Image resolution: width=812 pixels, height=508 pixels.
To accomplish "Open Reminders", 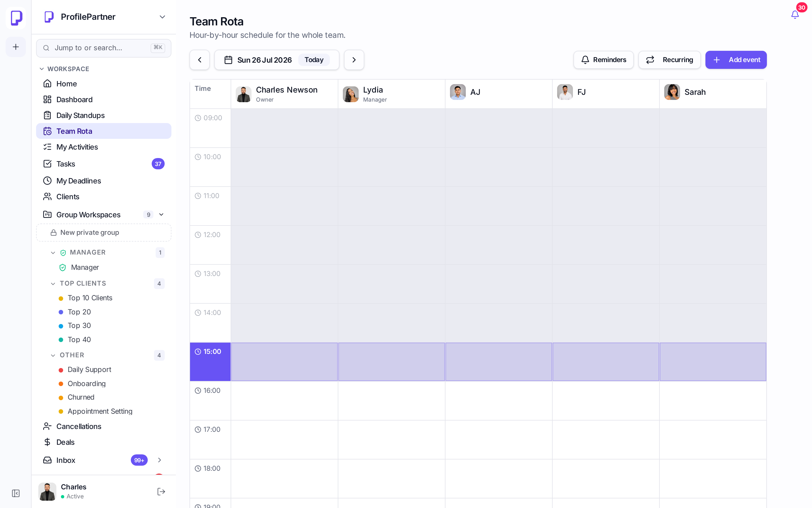I will [603, 60].
